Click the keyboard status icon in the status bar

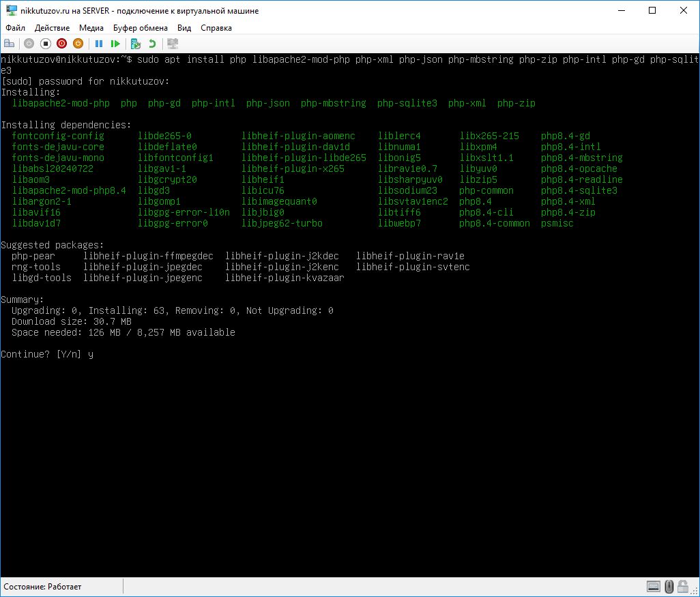(653, 587)
